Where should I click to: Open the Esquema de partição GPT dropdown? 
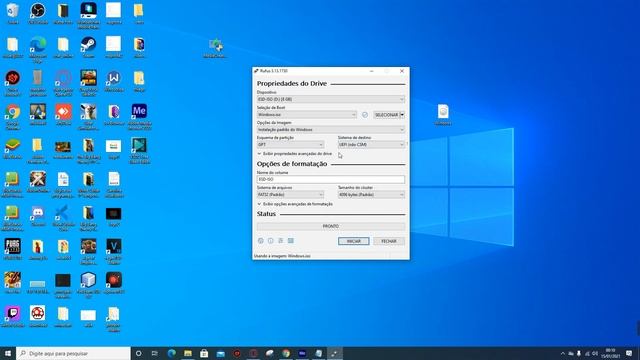coord(290,144)
